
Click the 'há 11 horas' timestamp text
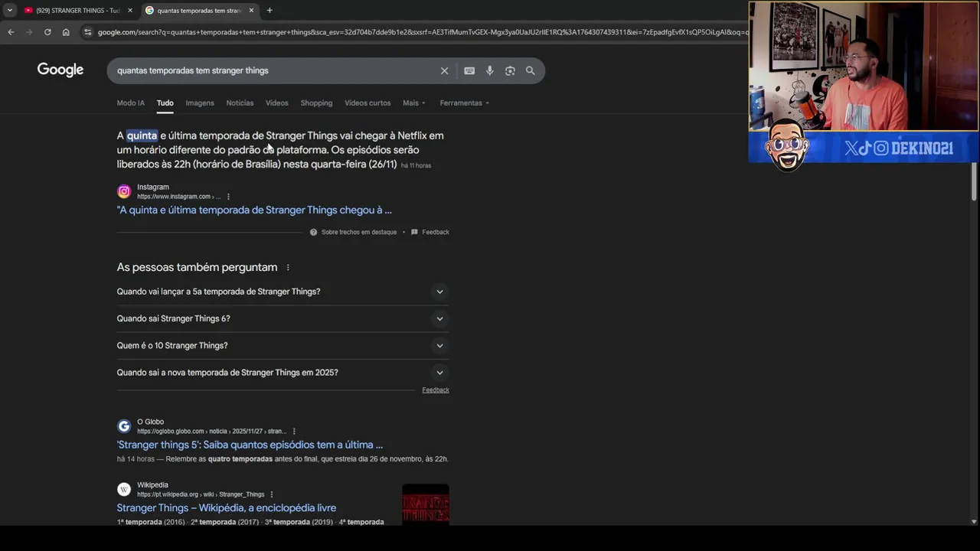pyautogui.click(x=416, y=165)
